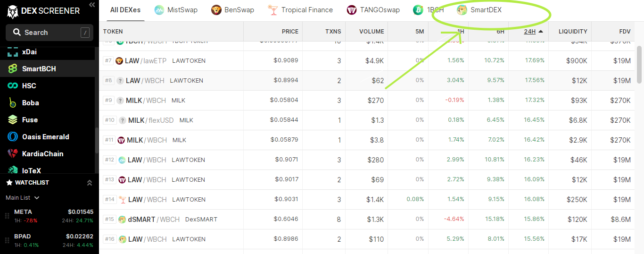This screenshot has width=644, height=254.
Task: Click the MistSwap DEX icon
Action: (159, 10)
